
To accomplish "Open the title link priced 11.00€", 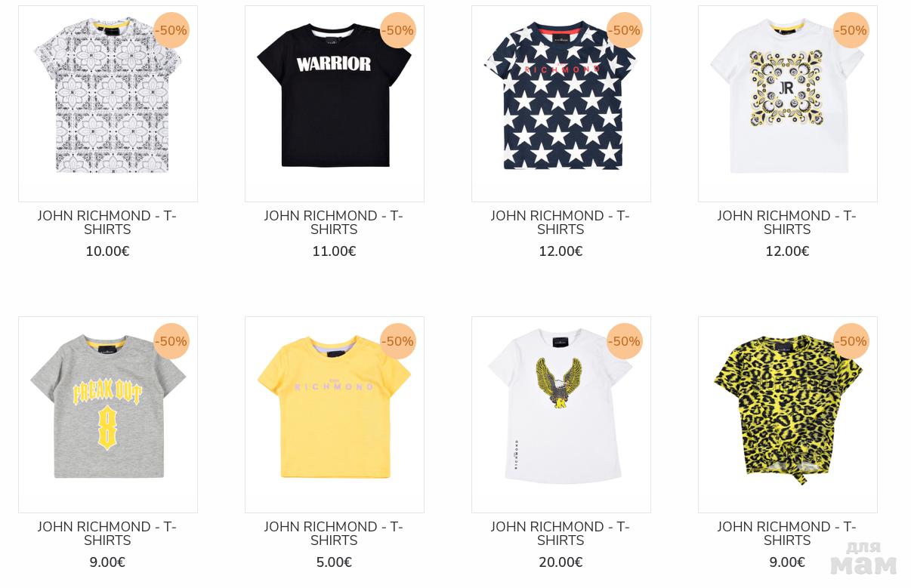I will tap(334, 223).
